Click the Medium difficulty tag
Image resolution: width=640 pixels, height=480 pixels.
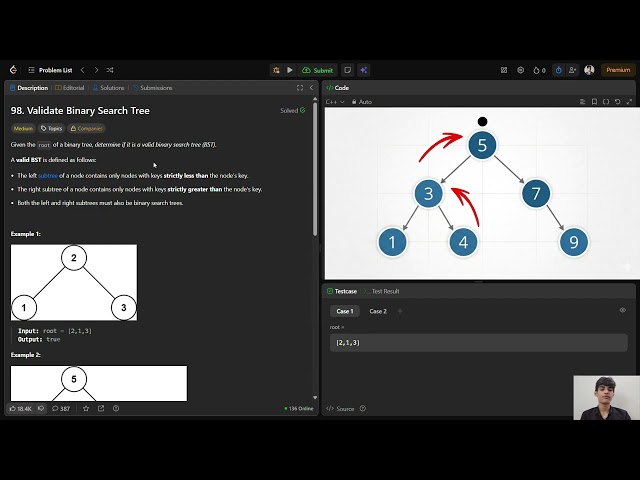(23, 129)
